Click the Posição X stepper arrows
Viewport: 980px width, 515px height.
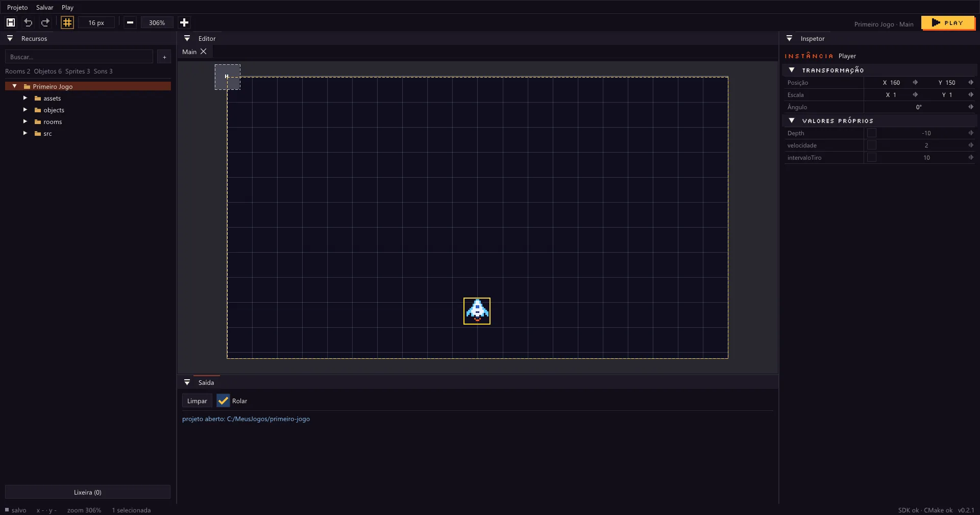tap(915, 82)
